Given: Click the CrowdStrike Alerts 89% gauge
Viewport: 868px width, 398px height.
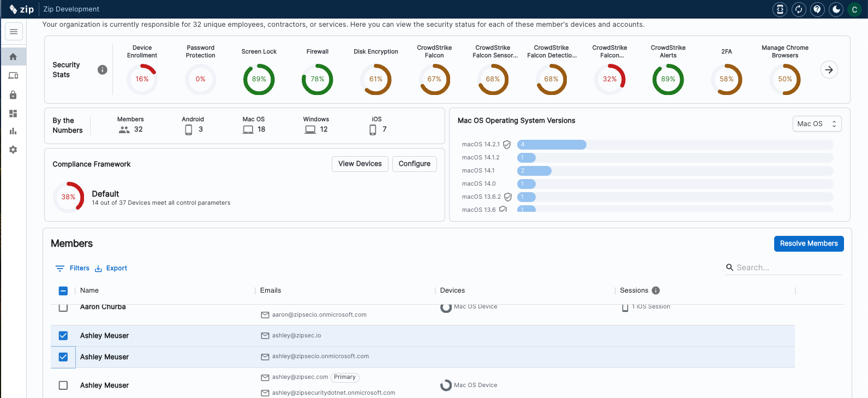Looking at the screenshot, I should pyautogui.click(x=668, y=79).
